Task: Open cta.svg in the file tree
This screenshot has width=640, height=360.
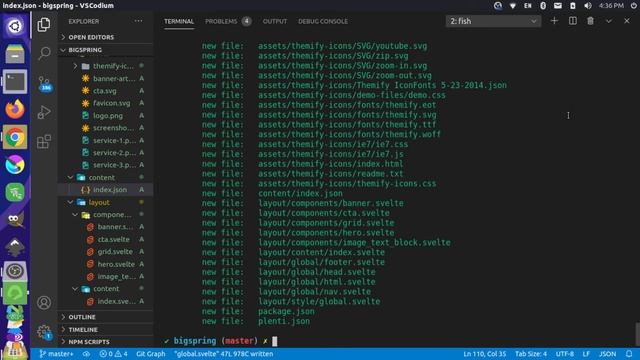Action: [x=106, y=91]
